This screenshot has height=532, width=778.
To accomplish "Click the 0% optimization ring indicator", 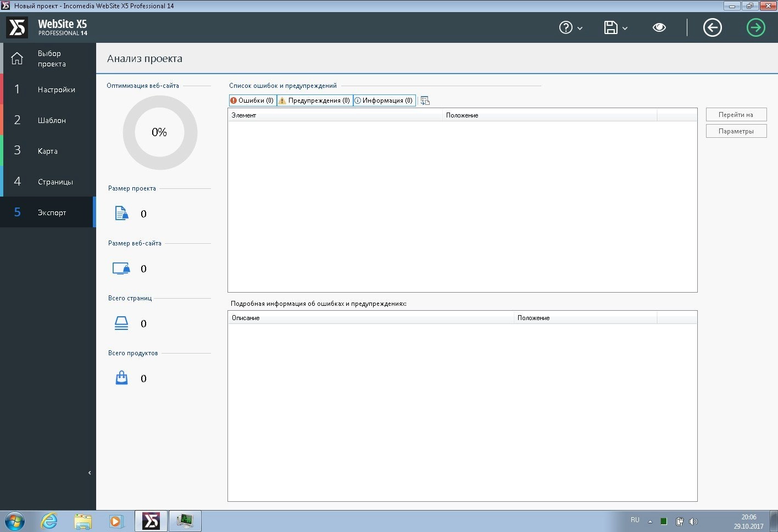I will click(160, 132).
